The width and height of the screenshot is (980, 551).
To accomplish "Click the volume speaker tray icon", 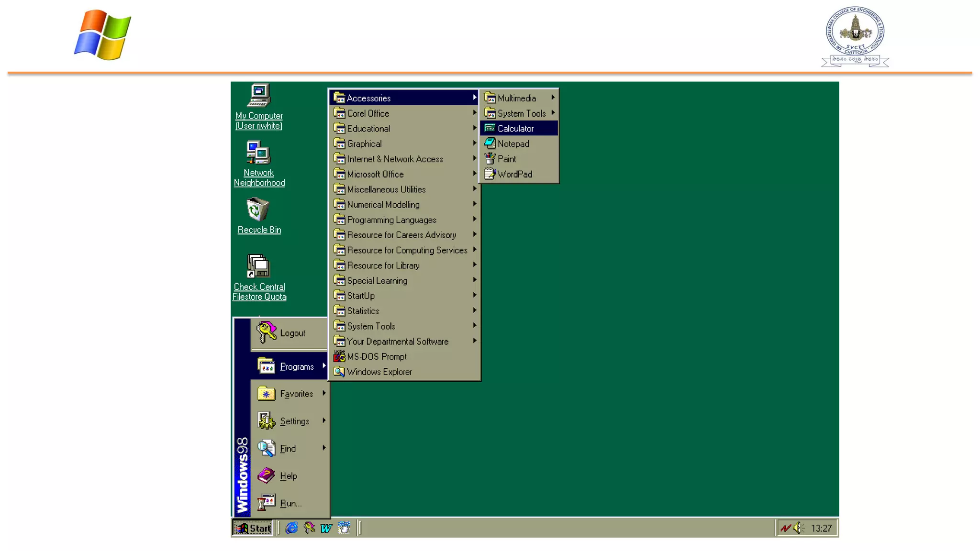I will click(798, 528).
